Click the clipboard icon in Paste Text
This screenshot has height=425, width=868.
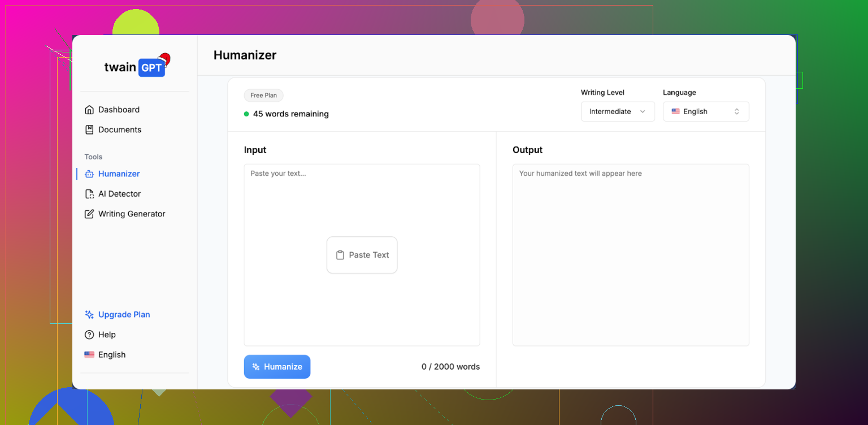[x=340, y=255]
